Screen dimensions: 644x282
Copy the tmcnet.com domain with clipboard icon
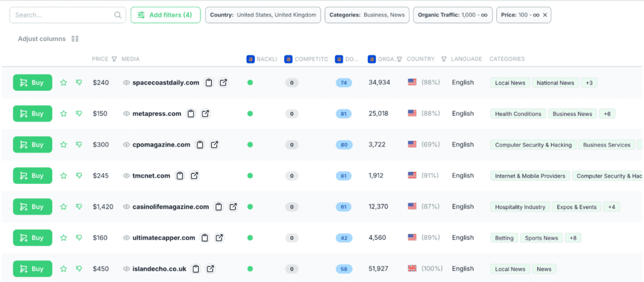click(180, 176)
